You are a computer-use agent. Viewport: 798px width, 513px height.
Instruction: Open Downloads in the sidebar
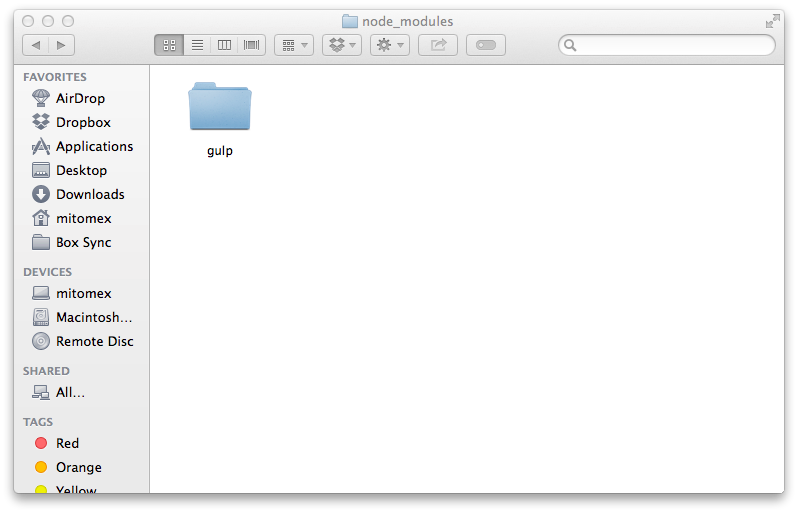click(x=81, y=194)
